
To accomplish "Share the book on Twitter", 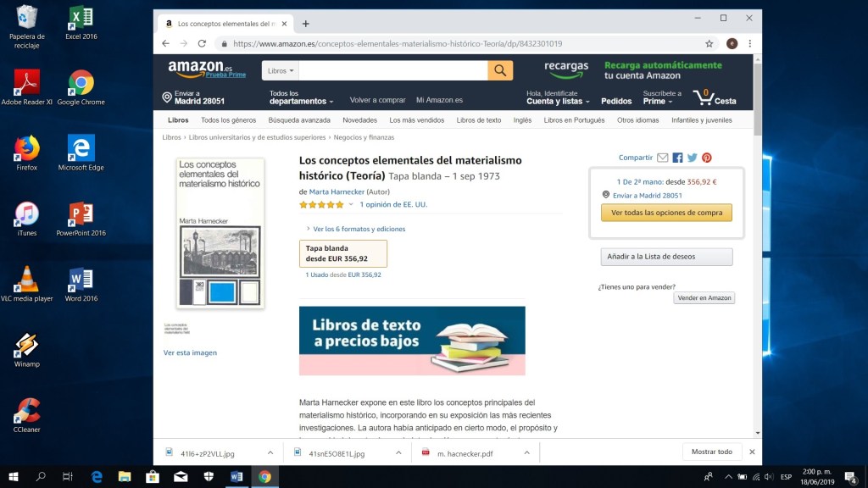I will (x=692, y=158).
